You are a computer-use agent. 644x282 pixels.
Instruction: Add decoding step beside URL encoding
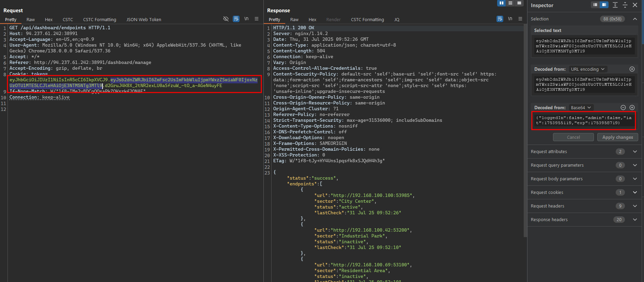coord(632,69)
